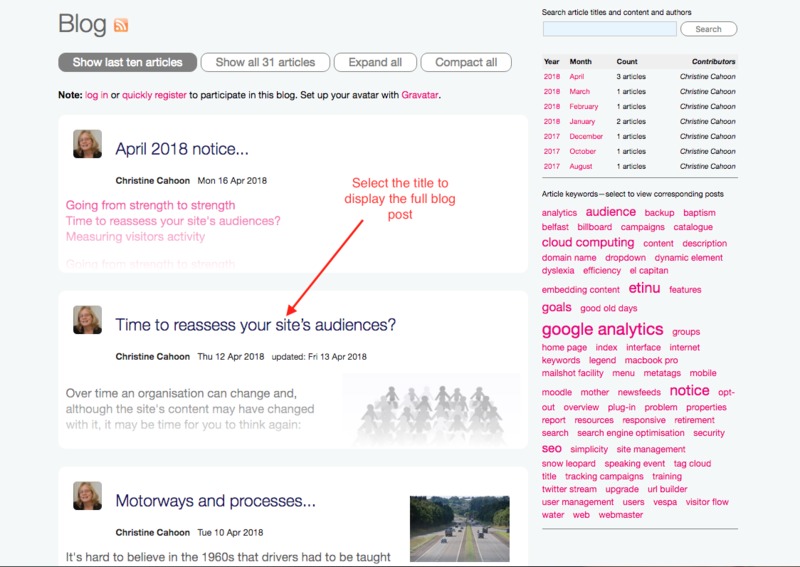Click the orange RSS feed icon
This screenshot has width=800, height=567.
coord(121,25)
